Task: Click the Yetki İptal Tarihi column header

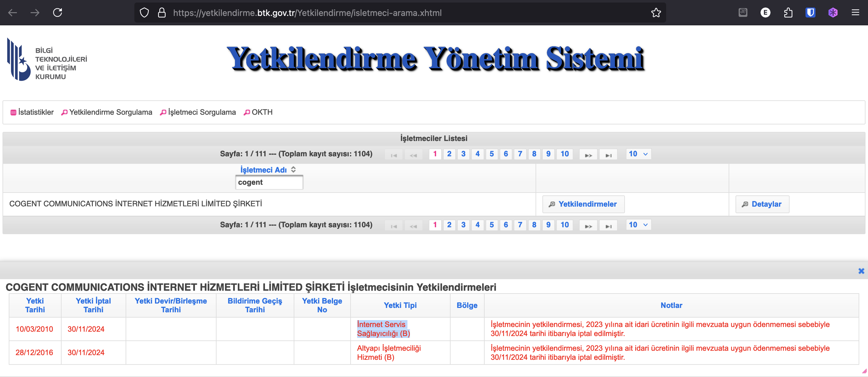Action: click(93, 305)
